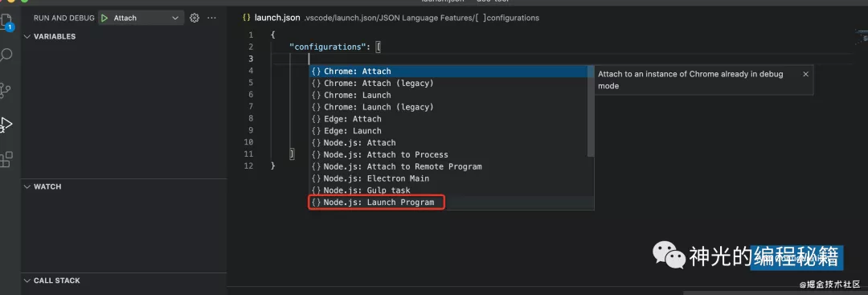Click the green Start Debugging play icon
The height and width of the screenshot is (295, 868).
pyautogui.click(x=104, y=18)
